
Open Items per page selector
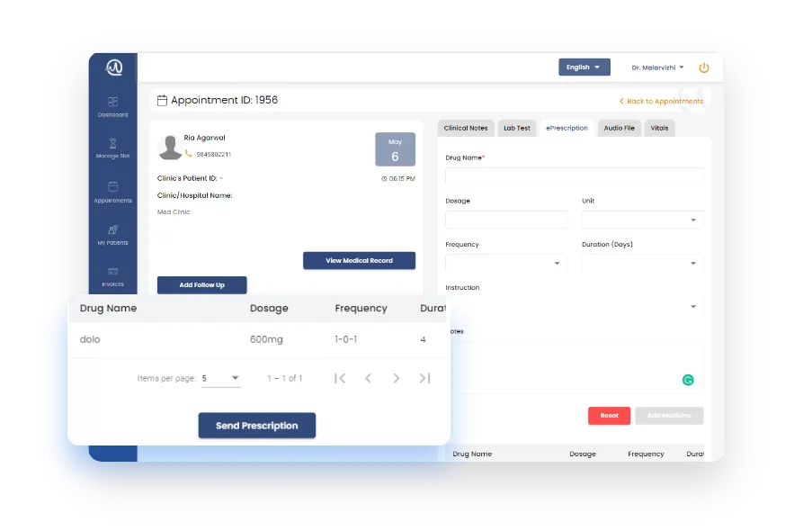[x=221, y=379]
